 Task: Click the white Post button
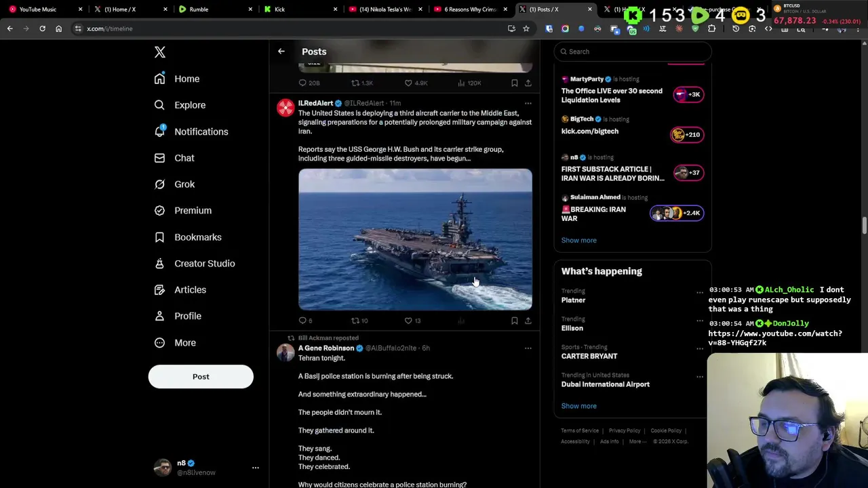201,377
